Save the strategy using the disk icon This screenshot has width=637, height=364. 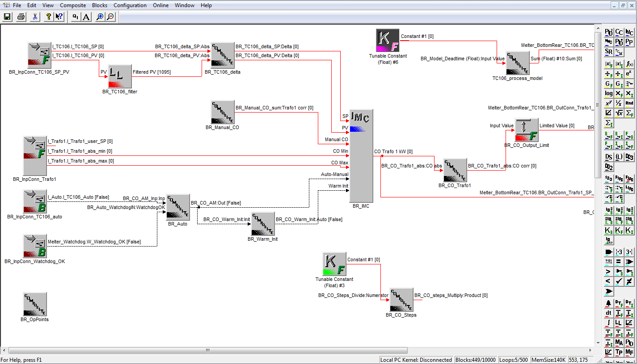[x=7, y=17]
